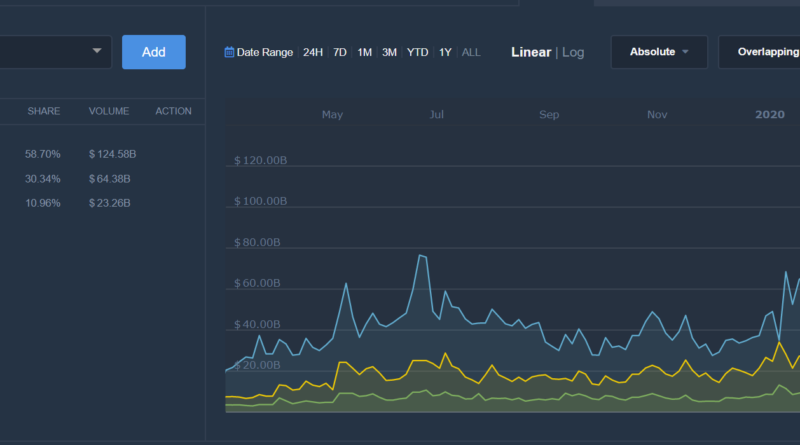
Task: Select the 1Y time range
Action: point(445,52)
